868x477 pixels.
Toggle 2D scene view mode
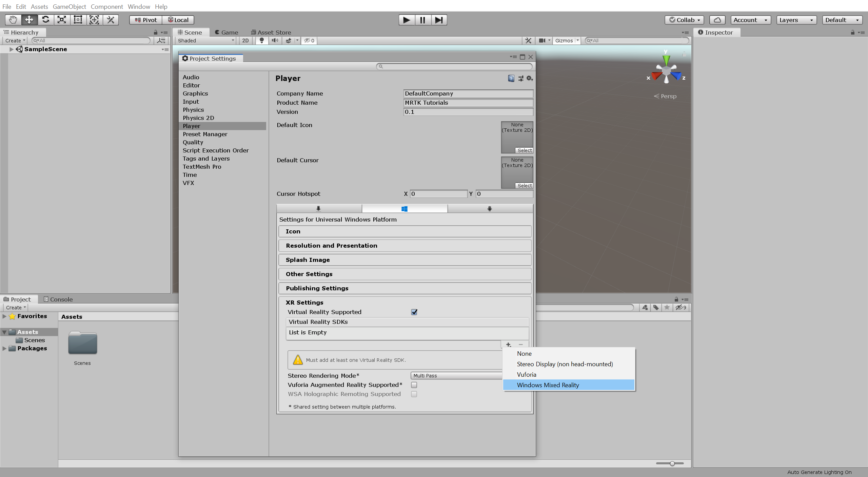tap(245, 41)
